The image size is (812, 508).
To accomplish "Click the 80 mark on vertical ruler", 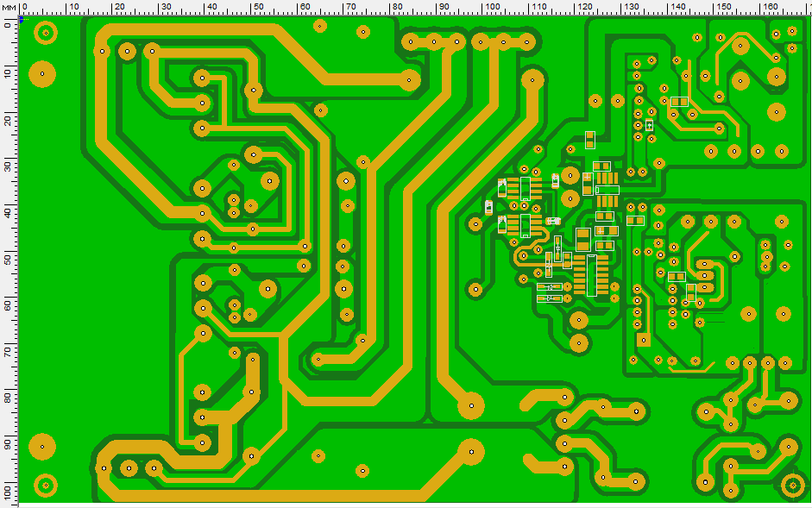I will coord(8,398).
